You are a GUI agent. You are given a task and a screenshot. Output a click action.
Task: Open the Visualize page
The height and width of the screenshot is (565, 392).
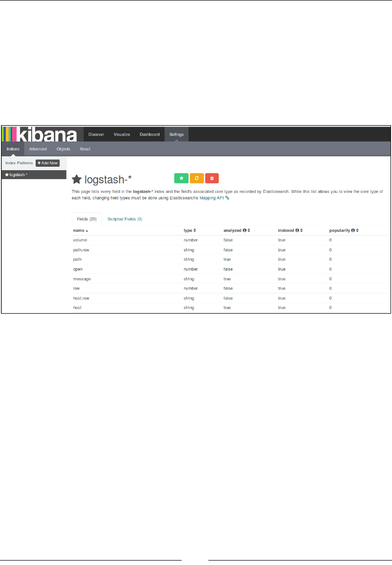(122, 135)
